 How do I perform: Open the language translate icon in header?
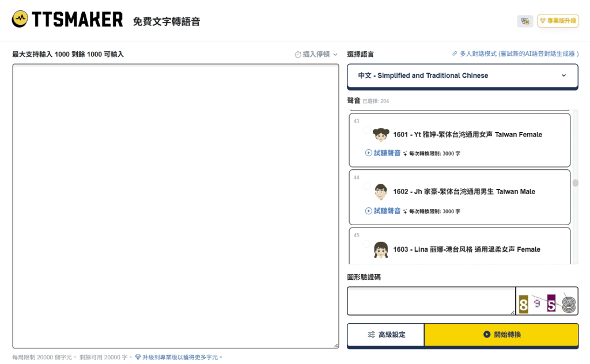click(525, 21)
